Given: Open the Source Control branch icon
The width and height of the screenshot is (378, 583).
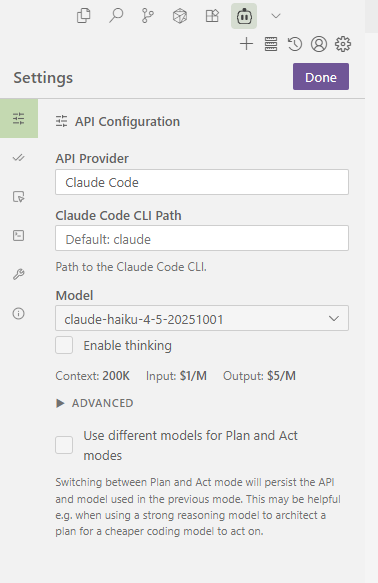Looking at the screenshot, I should point(148,16).
